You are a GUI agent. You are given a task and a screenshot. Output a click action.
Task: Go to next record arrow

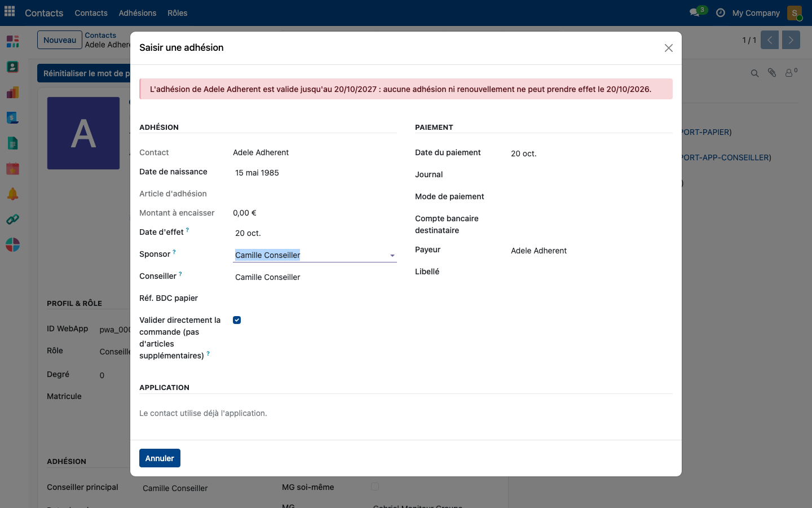(791, 40)
